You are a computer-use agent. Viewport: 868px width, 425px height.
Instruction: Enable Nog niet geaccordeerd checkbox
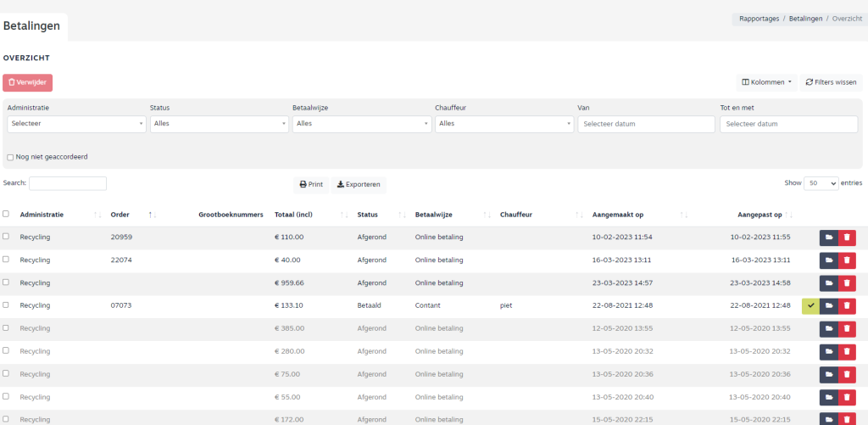(10, 157)
